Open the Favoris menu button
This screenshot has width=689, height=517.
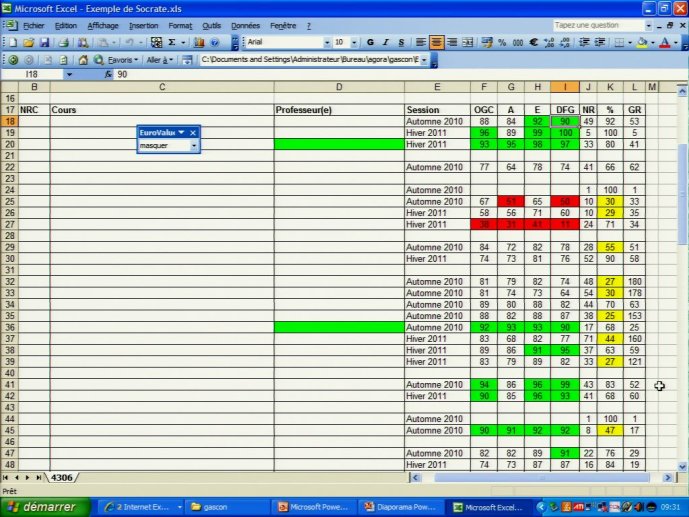tap(123, 60)
